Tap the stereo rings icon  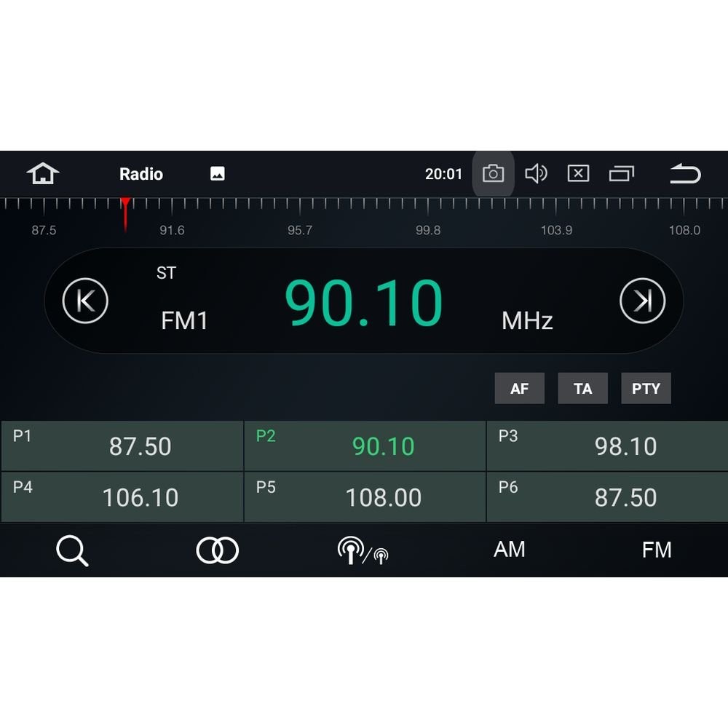point(216,550)
